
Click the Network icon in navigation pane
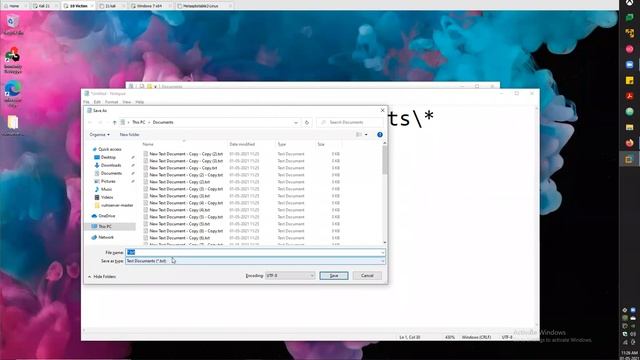[94, 237]
